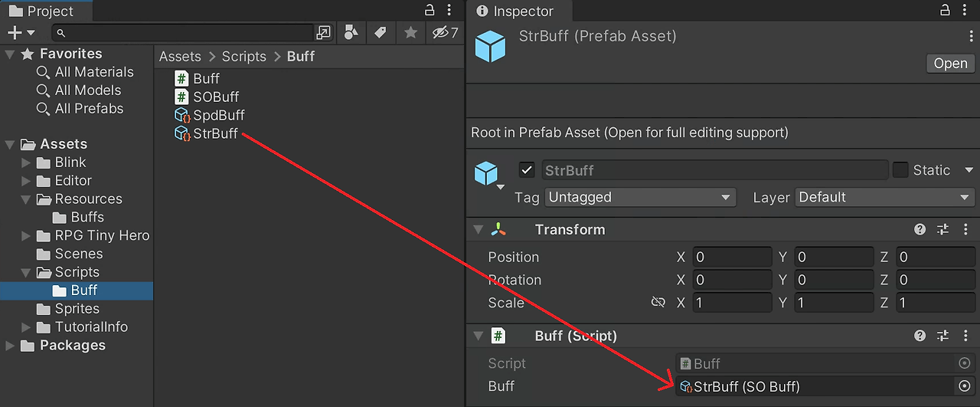Enable the Static checkbox
This screenshot has height=407, width=980.
coord(900,170)
